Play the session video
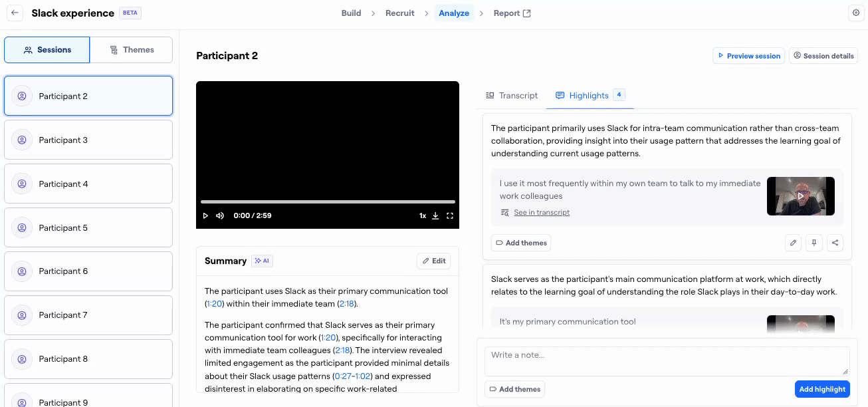868x407 pixels. (x=205, y=215)
